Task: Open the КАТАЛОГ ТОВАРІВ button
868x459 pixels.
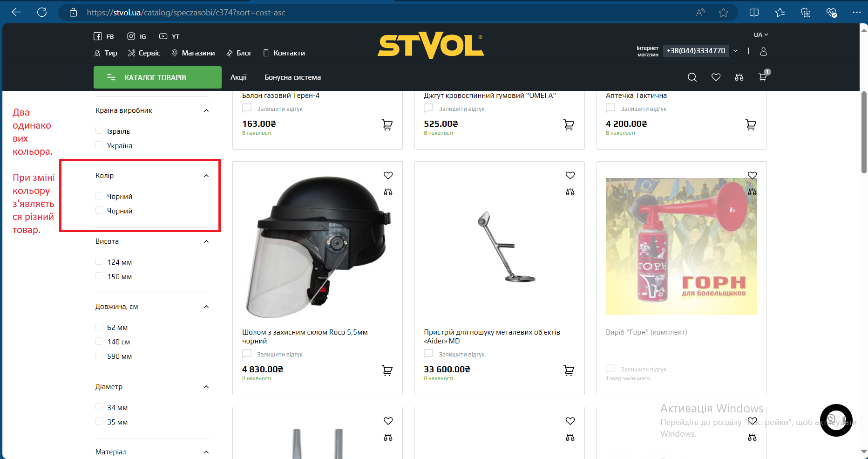Action: tap(157, 77)
